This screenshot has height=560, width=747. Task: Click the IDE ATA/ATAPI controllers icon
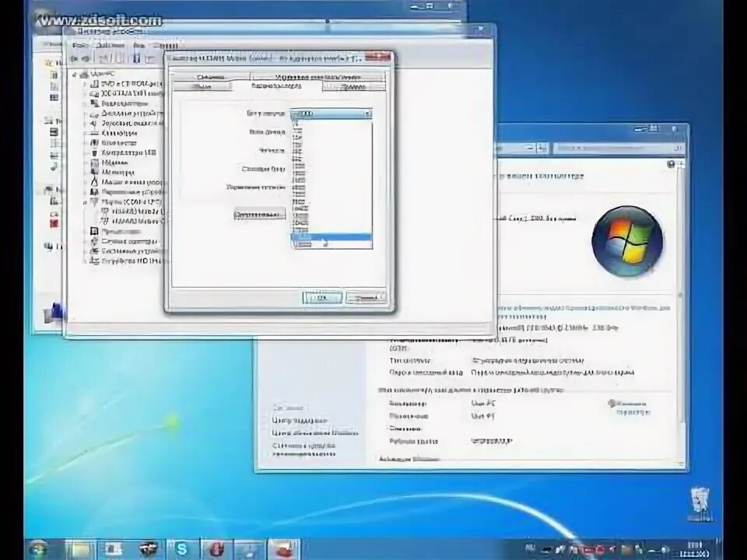pyautogui.click(x=94, y=93)
